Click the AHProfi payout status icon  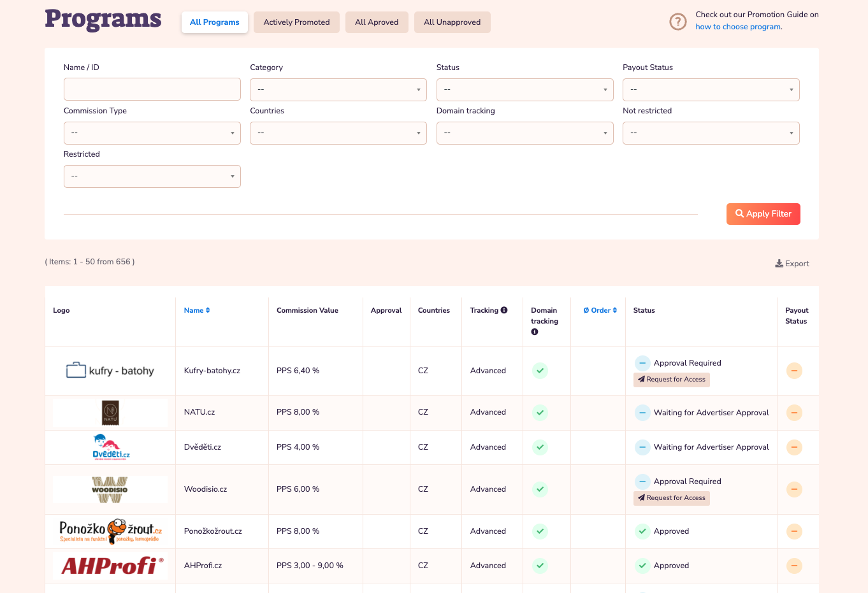794,566
